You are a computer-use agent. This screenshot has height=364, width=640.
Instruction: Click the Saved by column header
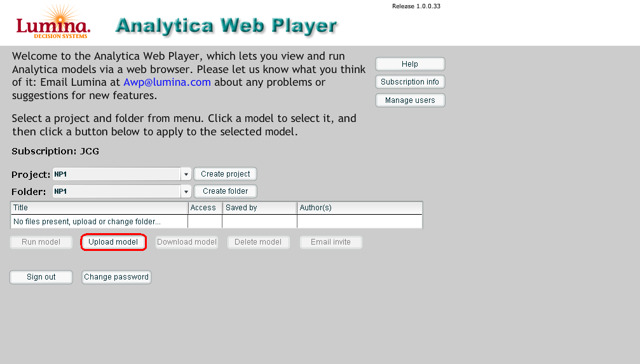point(259,208)
